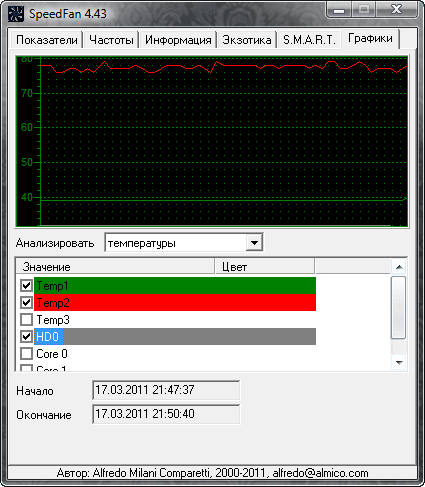Click the Начало date field
The image size is (425, 487).
tap(166, 390)
